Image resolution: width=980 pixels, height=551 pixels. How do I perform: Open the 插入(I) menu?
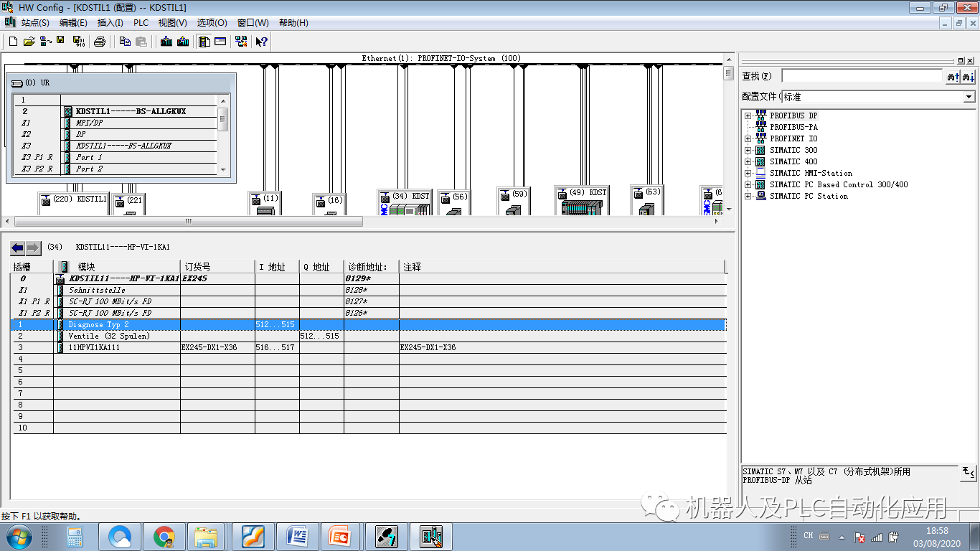pyautogui.click(x=110, y=23)
